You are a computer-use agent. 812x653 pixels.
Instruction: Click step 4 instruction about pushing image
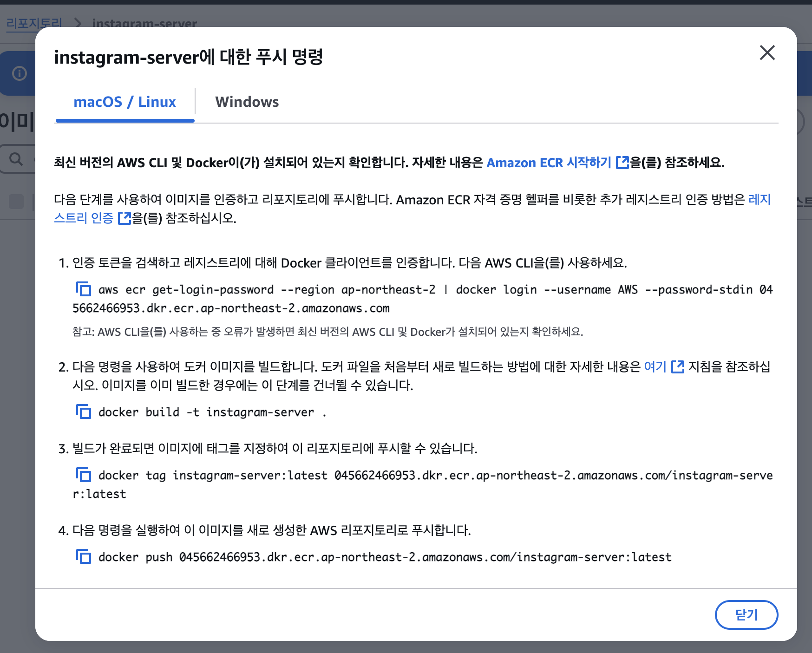(271, 530)
